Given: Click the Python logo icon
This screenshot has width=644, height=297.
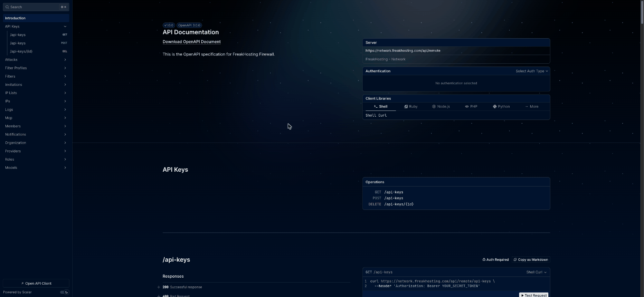Looking at the screenshot, I should [495, 106].
